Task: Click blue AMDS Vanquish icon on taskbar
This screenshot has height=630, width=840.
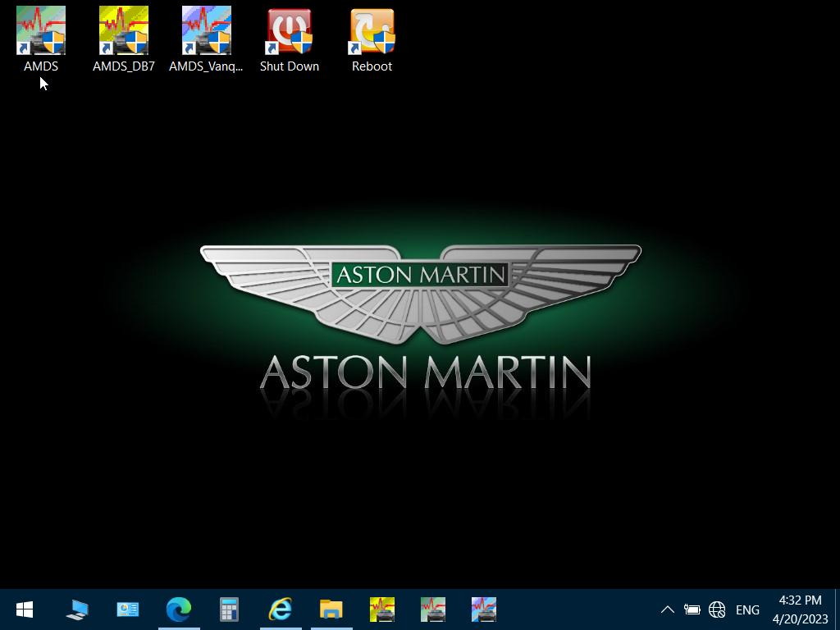Action: (484, 609)
